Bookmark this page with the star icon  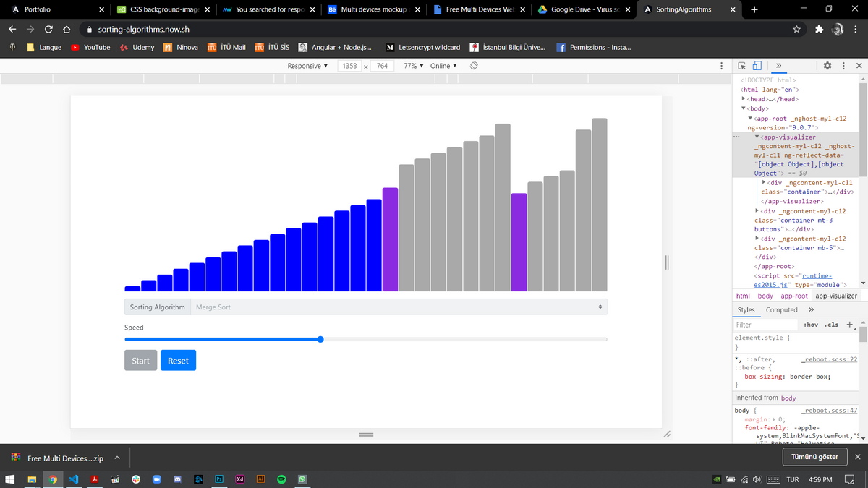click(796, 30)
